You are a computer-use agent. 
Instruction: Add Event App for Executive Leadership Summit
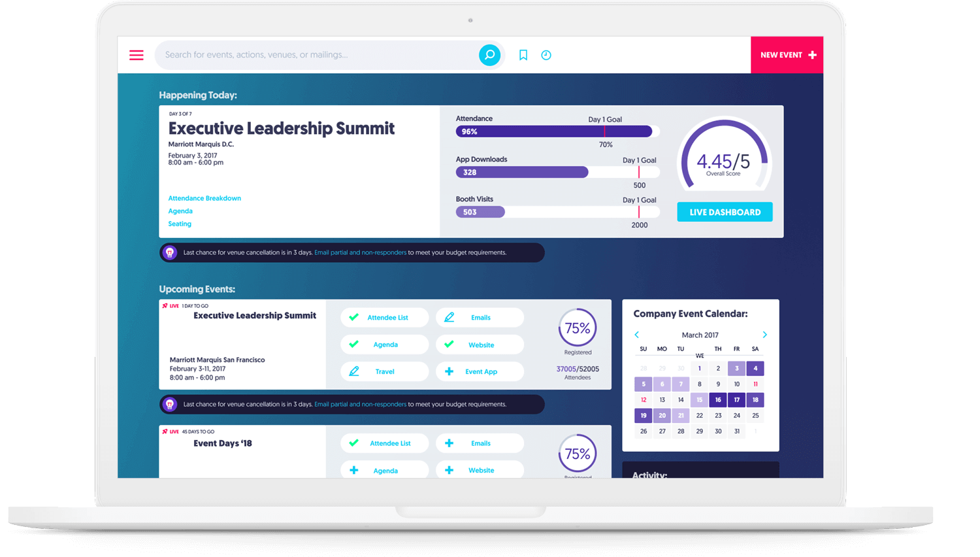click(x=480, y=371)
